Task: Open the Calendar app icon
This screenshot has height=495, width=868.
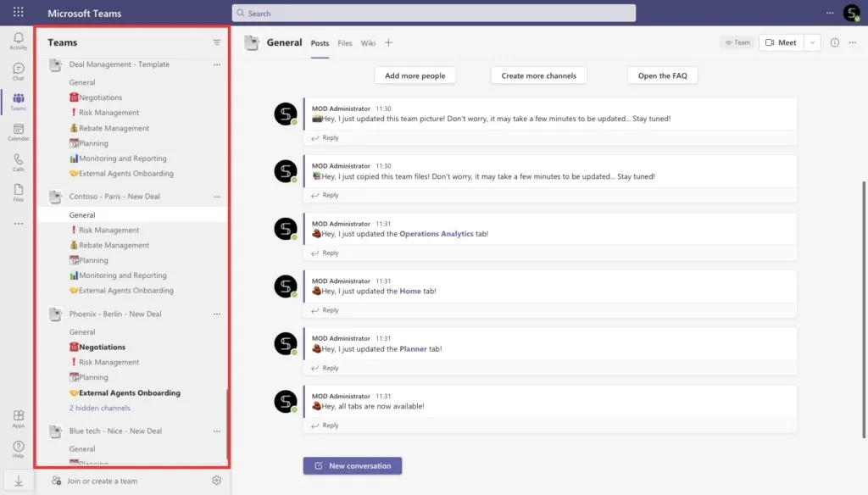Action: 19,132
